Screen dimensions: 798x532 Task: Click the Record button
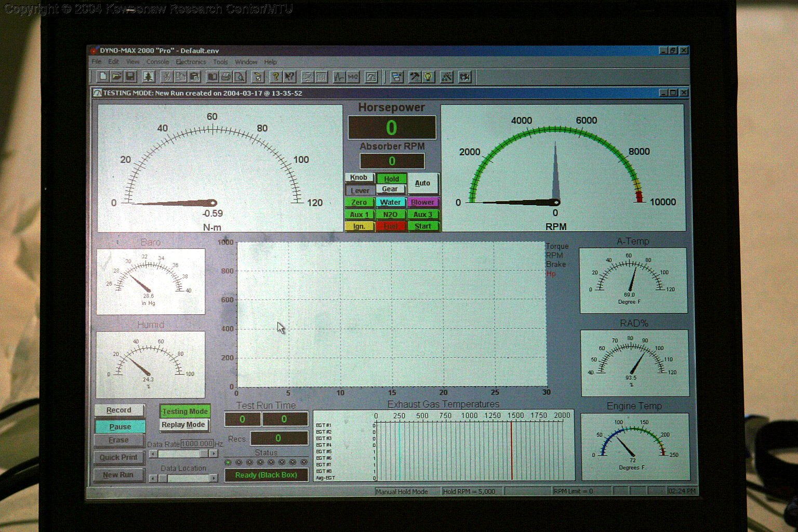pos(119,410)
